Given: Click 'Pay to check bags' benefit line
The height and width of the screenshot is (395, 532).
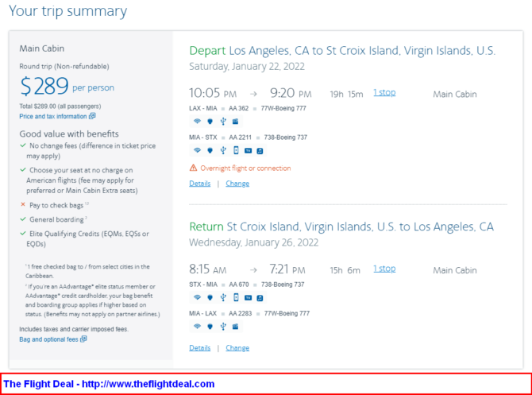Looking at the screenshot, I should (x=56, y=205).
